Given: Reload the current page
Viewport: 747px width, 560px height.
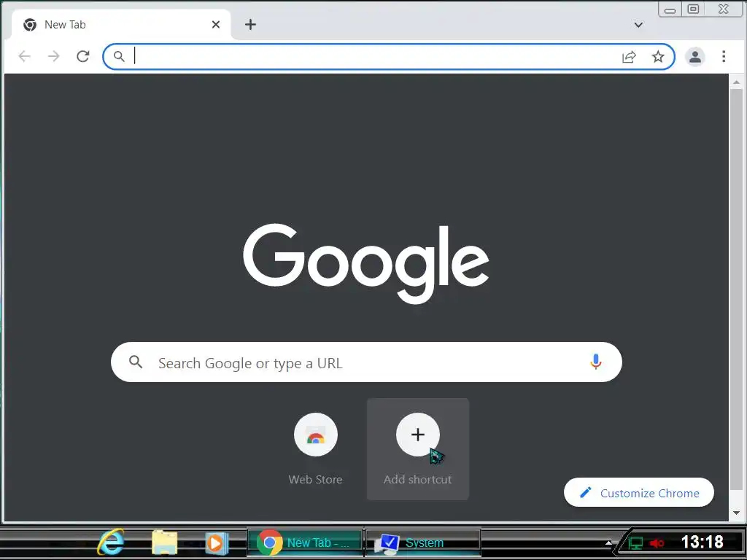Looking at the screenshot, I should tap(83, 57).
